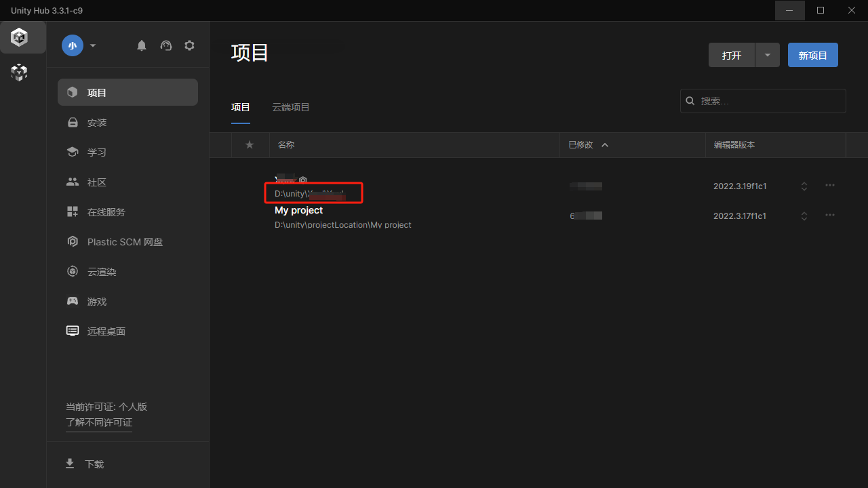Focus the 搜索 project search field
This screenshot has height=488, width=868.
pos(764,101)
